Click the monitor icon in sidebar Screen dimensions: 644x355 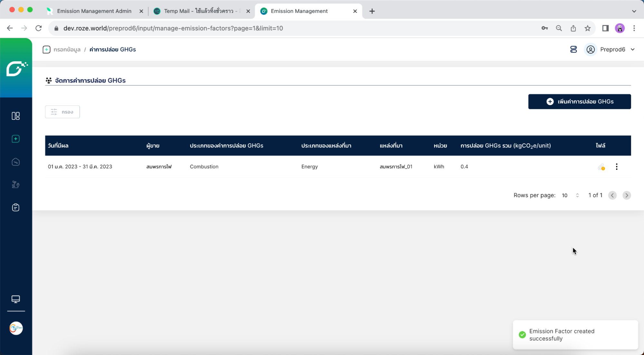tap(15, 299)
